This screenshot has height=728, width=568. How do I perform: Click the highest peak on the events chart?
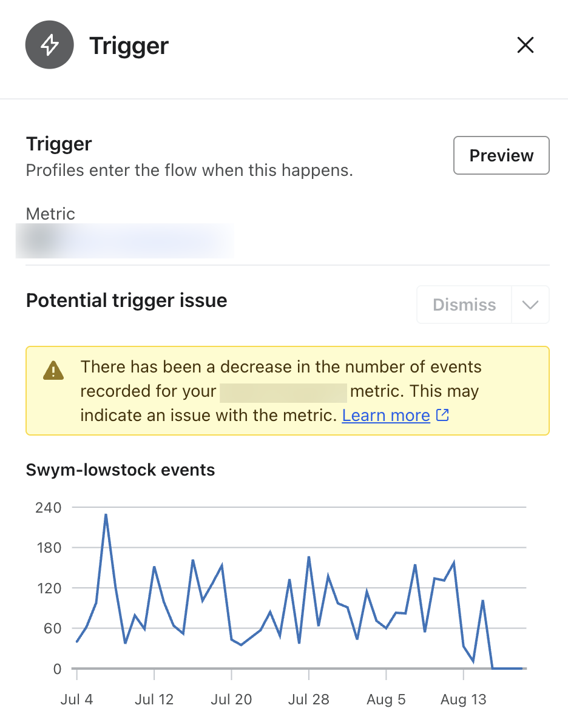(106, 515)
